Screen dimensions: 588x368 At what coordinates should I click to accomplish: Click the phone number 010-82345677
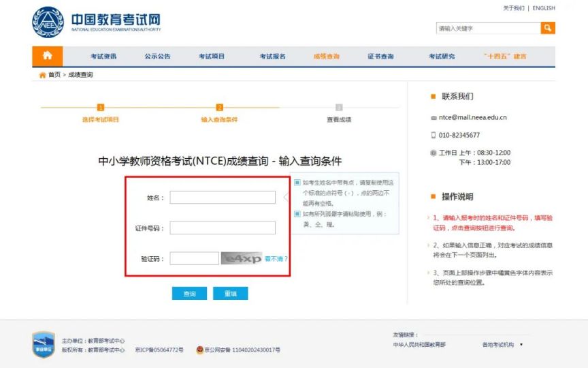click(x=459, y=135)
